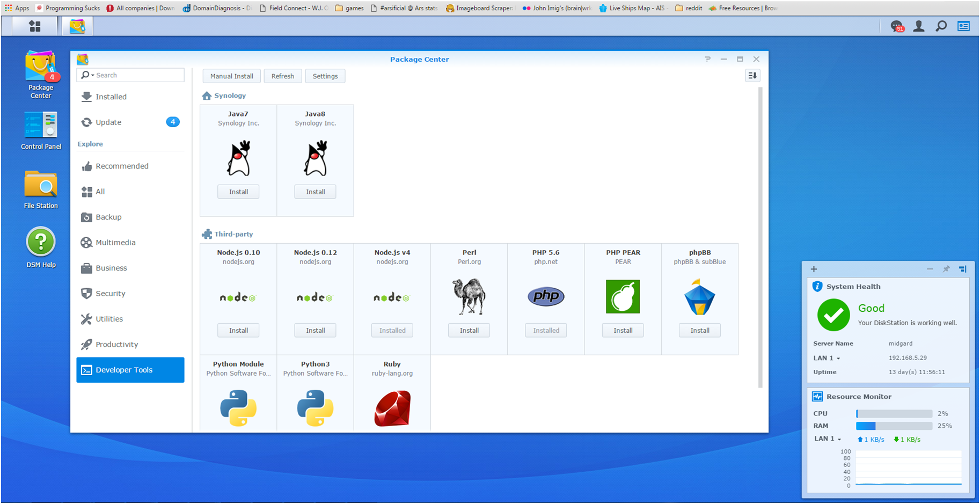Pin the System Health widget panel

[x=946, y=269]
